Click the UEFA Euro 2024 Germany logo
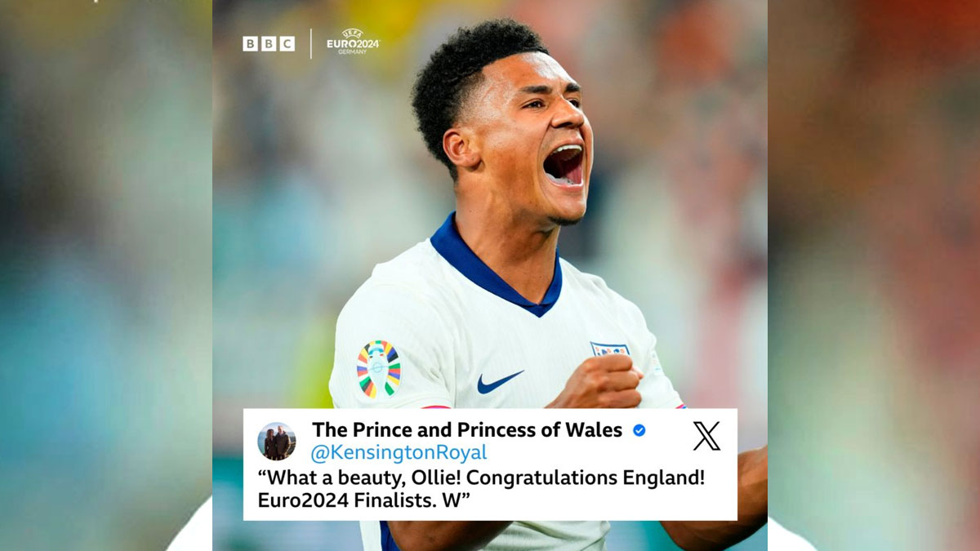The width and height of the screenshot is (980, 551). (x=353, y=41)
